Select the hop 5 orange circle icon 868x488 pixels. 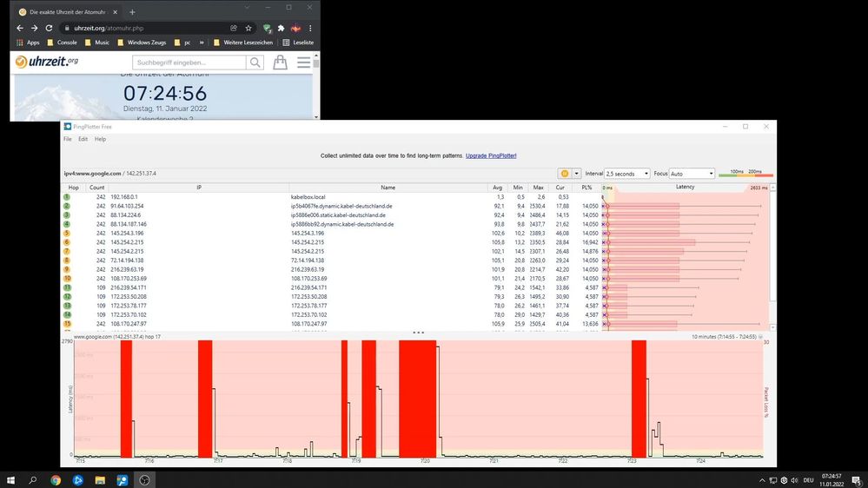coord(67,234)
